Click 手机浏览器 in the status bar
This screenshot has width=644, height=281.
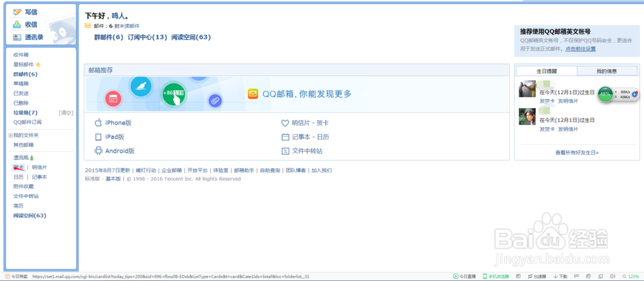[x=496, y=276]
